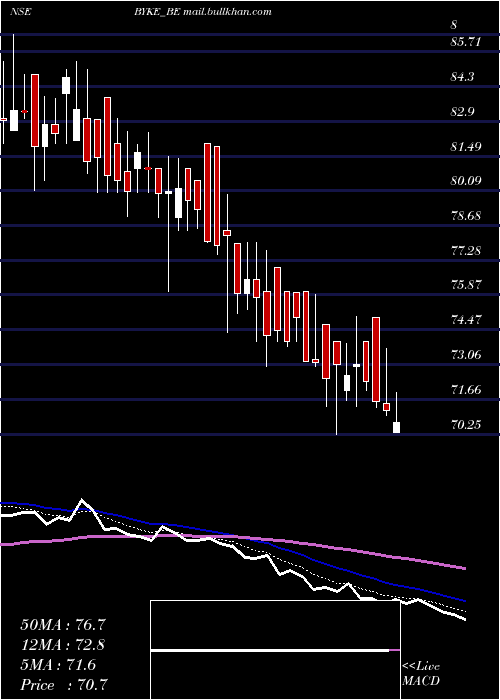Click the NSE exchange label

tap(21, 12)
